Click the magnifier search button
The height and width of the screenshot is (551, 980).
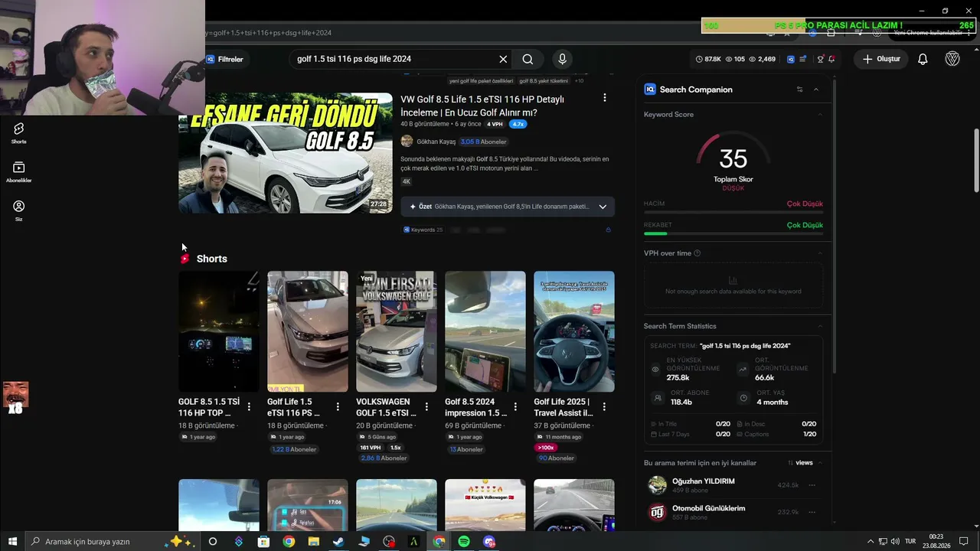[x=528, y=59]
